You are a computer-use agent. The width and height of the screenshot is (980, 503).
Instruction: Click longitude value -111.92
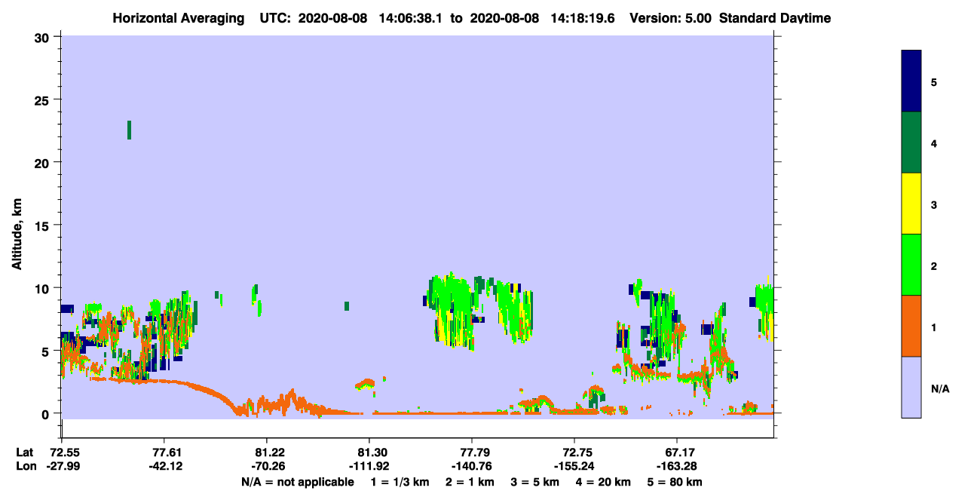(x=369, y=466)
